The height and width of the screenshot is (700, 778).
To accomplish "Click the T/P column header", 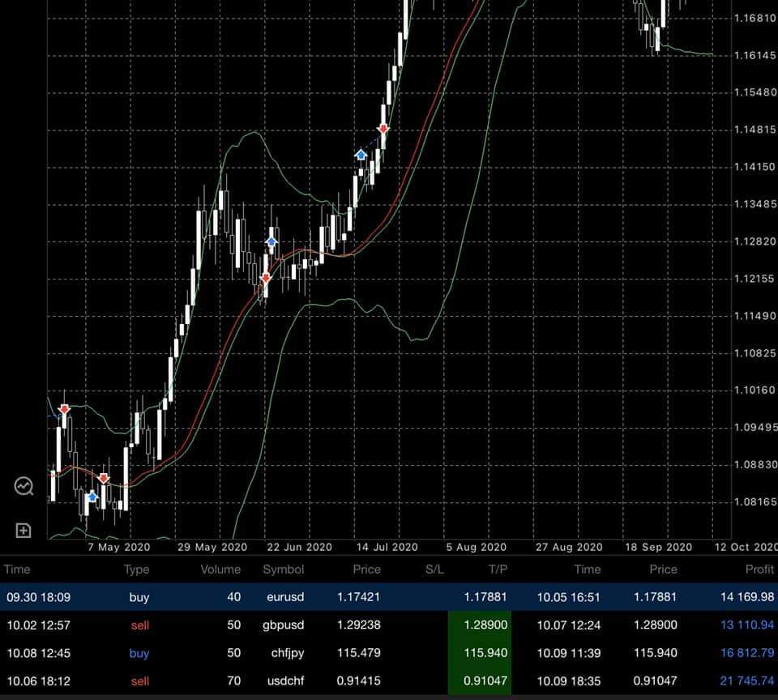I will (x=498, y=570).
